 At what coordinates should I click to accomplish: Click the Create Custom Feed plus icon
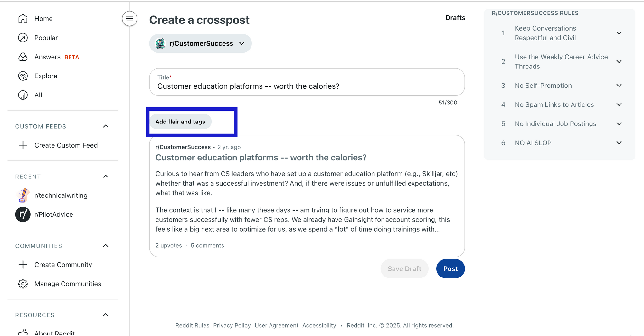23,145
